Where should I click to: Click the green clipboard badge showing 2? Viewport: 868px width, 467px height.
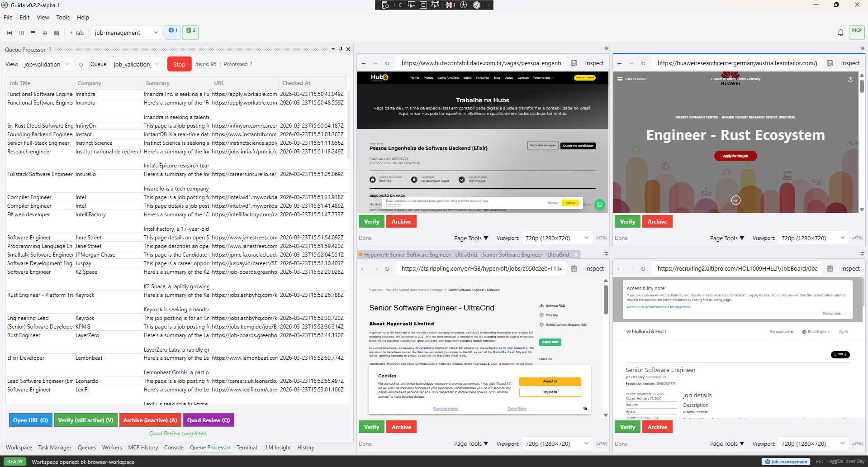(x=190, y=32)
